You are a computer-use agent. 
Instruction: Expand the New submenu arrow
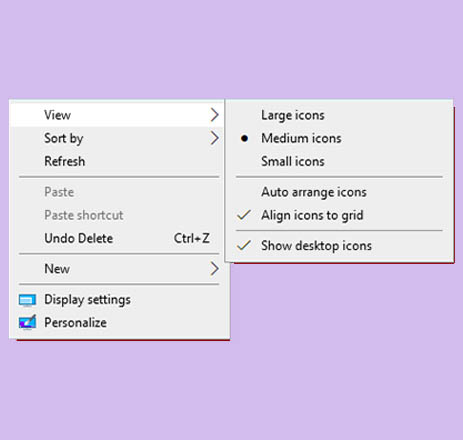[x=215, y=269]
